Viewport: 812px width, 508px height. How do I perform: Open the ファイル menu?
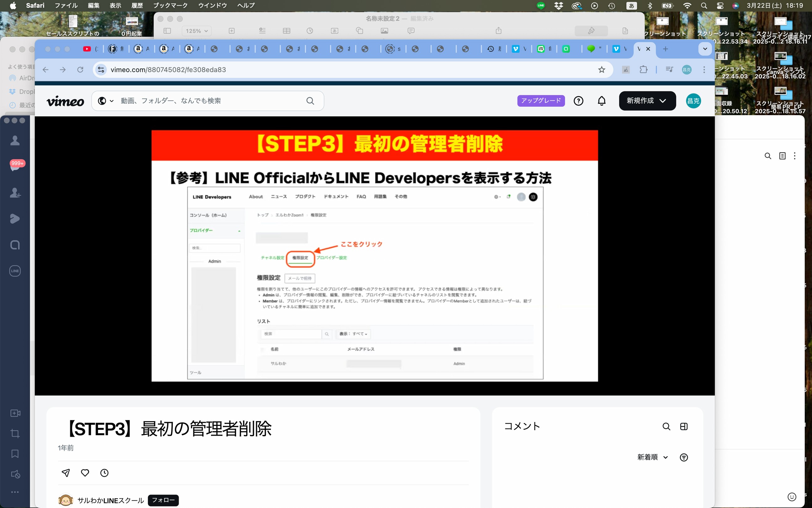[66, 5]
